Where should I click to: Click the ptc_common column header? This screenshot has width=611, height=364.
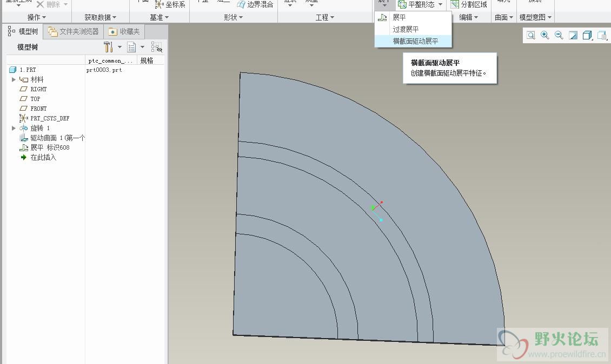click(111, 60)
